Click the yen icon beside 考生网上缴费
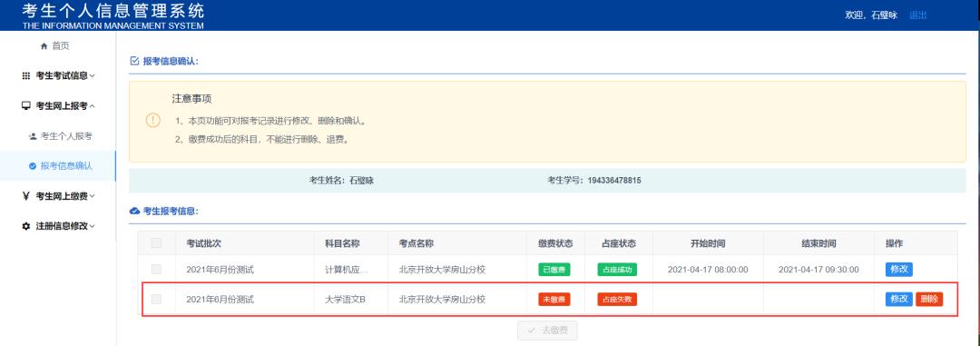Screen dimensions: 980x346 pos(25,196)
